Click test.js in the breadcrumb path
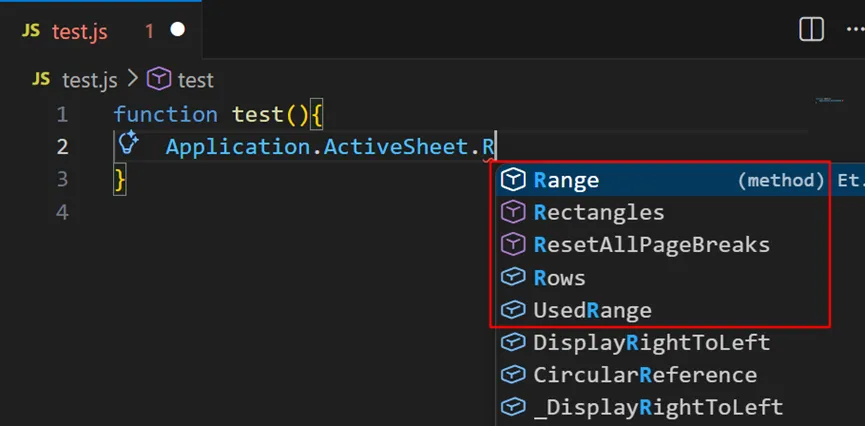Image resolution: width=865 pixels, height=426 pixels. (x=88, y=80)
